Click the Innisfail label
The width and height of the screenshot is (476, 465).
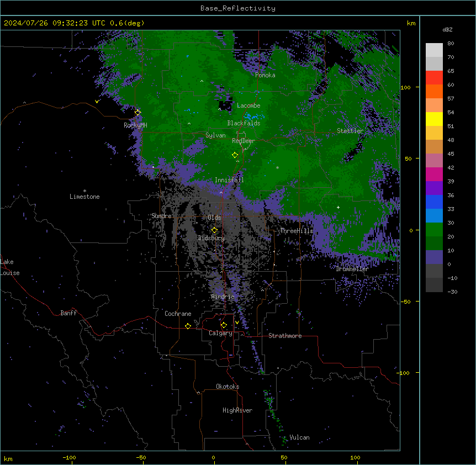pyautogui.click(x=229, y=180)
